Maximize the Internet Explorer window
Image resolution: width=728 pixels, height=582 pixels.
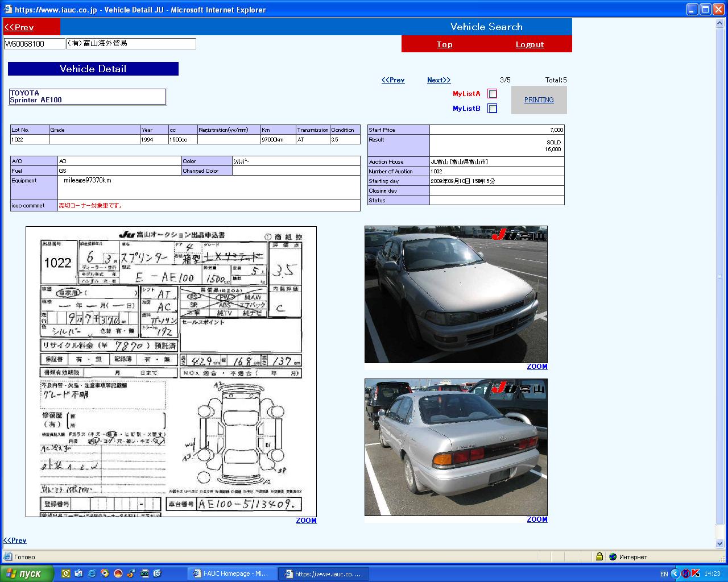coord(705,9)
